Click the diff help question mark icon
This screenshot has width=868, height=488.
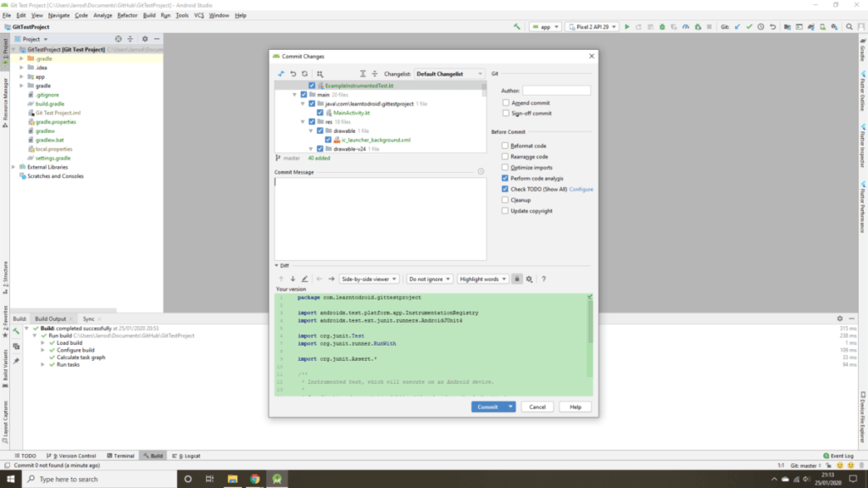[x=543, y=279]
